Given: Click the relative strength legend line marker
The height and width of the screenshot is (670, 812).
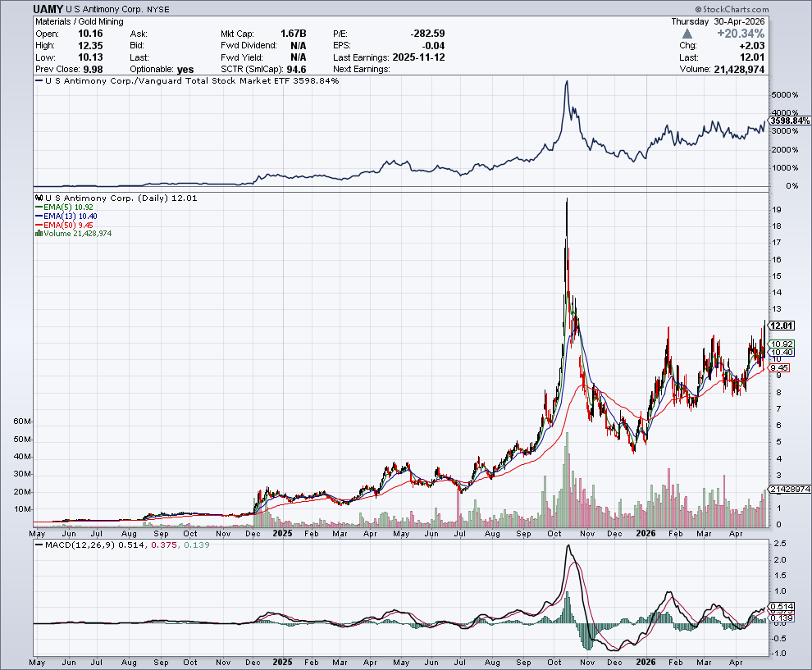Looking at the screenshot, I should [39, 80].
